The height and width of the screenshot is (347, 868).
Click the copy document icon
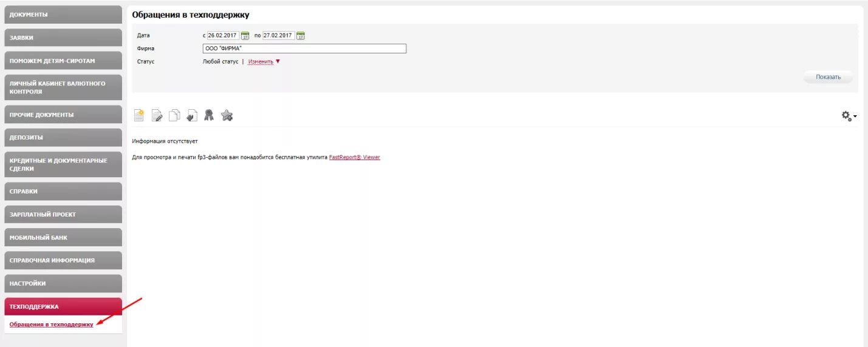coord(174,115)
